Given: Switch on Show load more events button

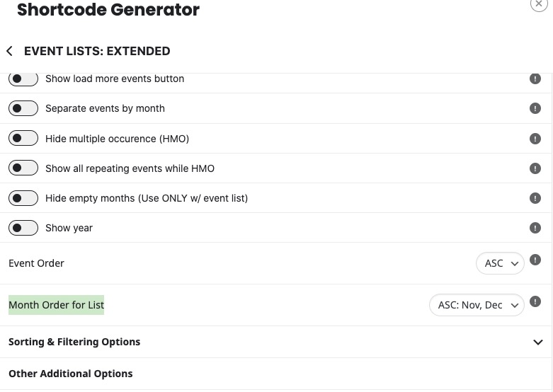Looking at the screenshot, I should (x=23, y=79).
